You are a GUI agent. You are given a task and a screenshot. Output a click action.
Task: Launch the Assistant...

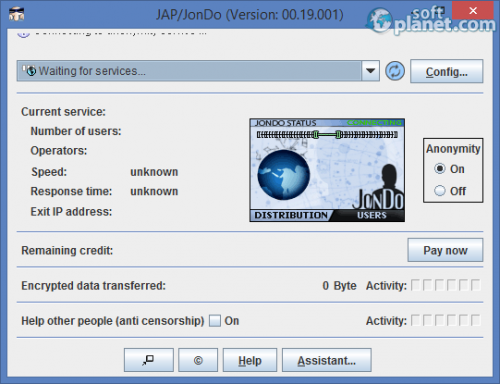[x=327, y=360]
